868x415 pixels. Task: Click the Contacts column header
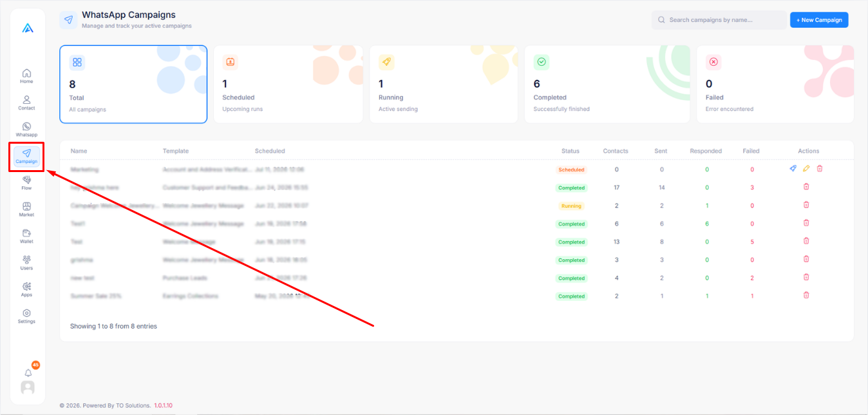point(616,151)
